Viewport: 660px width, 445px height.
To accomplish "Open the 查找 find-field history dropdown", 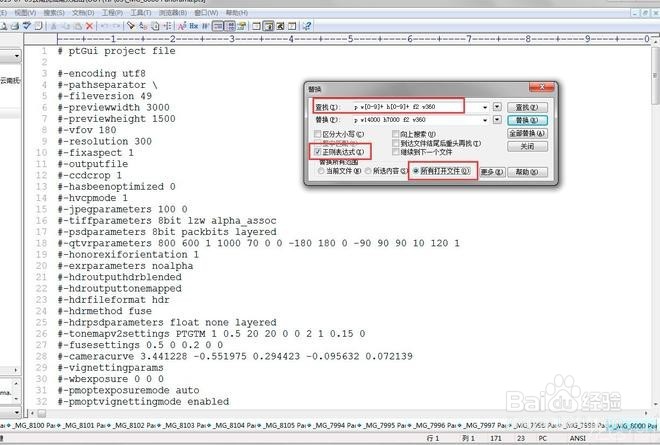I will click(485, 107).
